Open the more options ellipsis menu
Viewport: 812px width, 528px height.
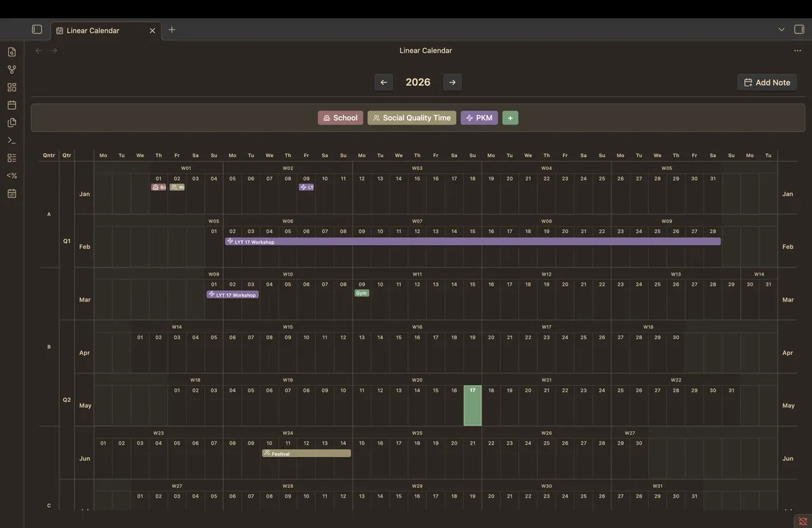click(797, 51)
